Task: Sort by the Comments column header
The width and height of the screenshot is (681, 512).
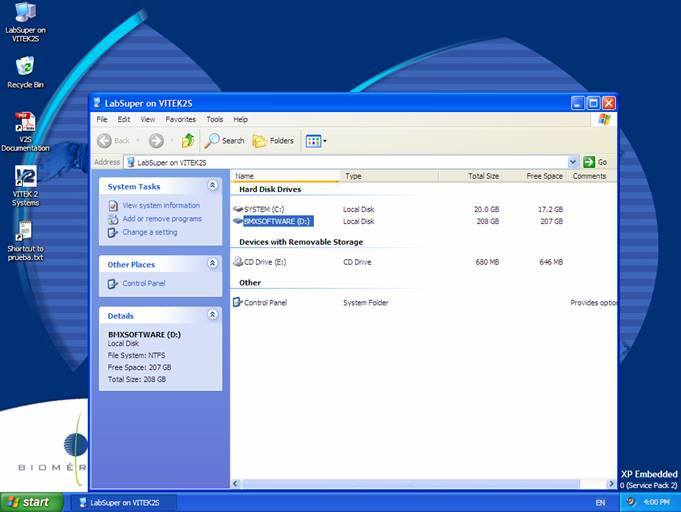Action: coord(589,176)
